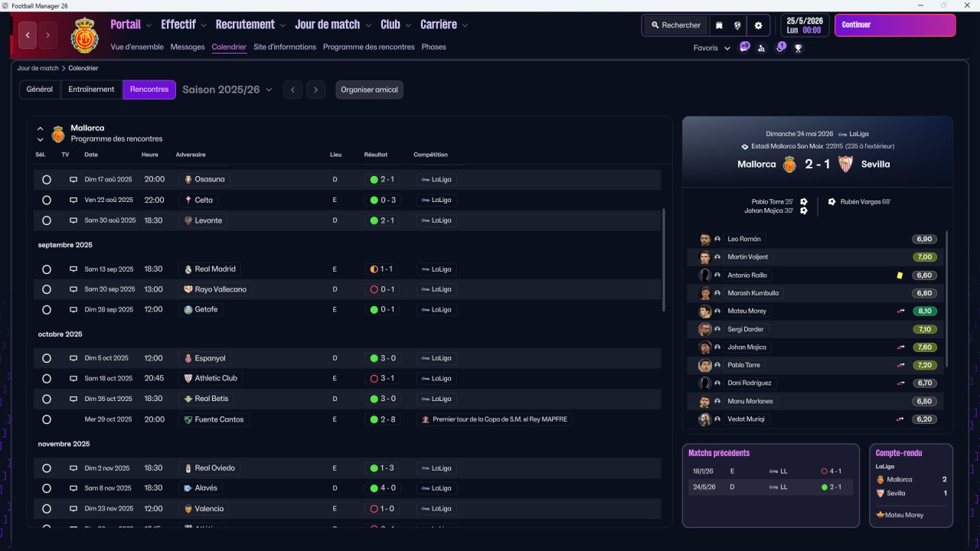Screen dimensions: 980x551
Task: Open the Saison 2025/26 dropdown
Action: [227, 90]
